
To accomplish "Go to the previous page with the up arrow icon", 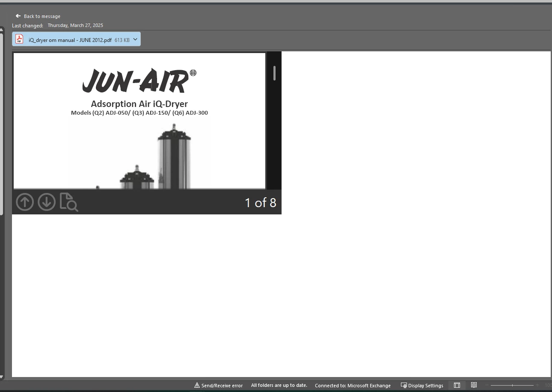I will pyautogui.click(x=25, y=202).
